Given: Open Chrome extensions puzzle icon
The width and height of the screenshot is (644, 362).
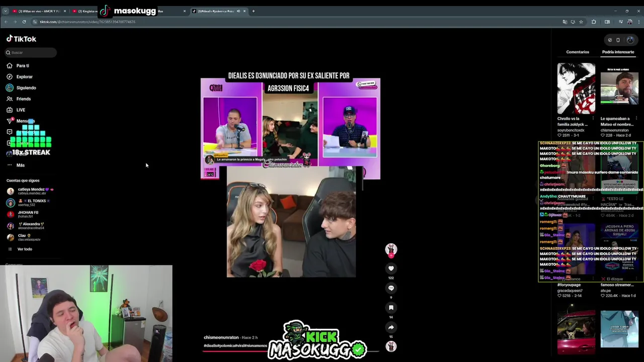Looking at the screenshot, I should pyautogui.click(x=594, y=22).
